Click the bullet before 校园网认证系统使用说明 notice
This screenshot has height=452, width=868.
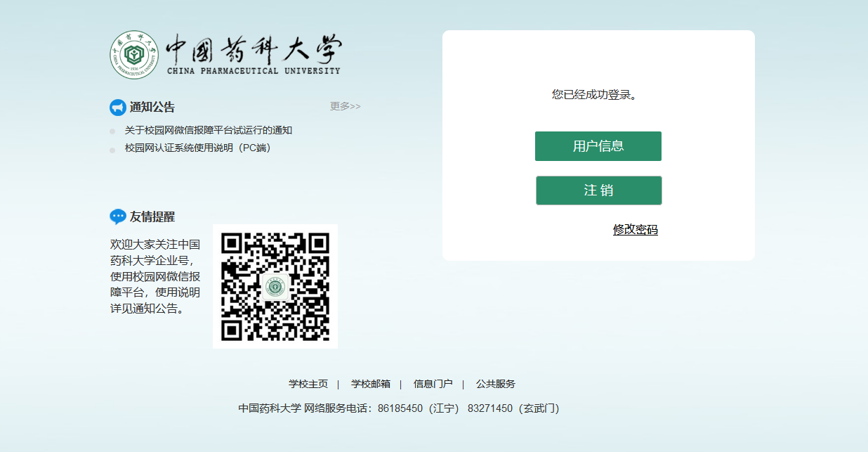click(x=112, y=149)
